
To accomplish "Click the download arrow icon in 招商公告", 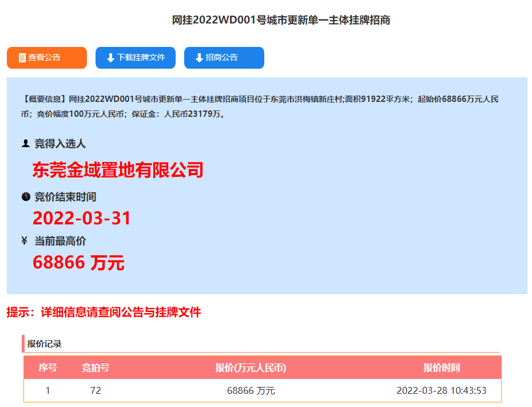I will pos(199,58).
